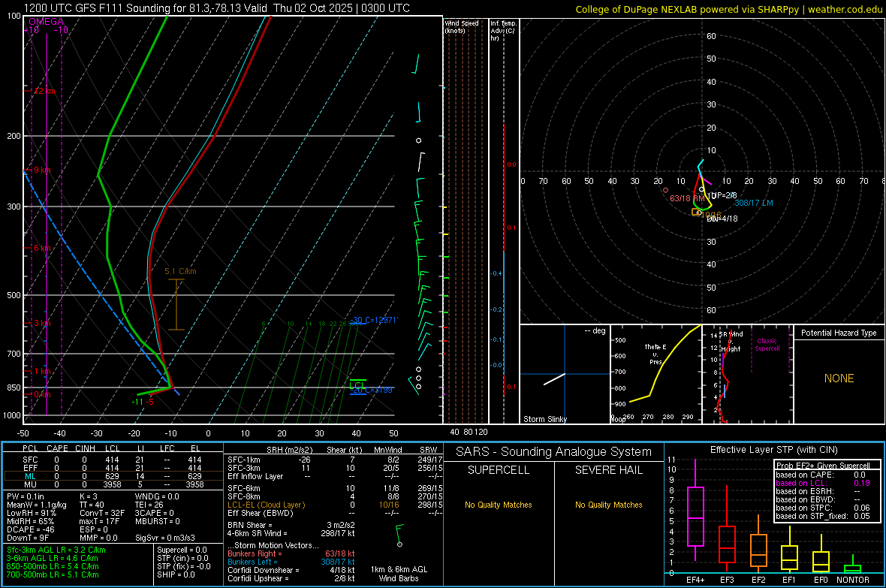This screenshot has height=588, width=886.
Task: Click the '-30 C=12971'' height label
Action: tap(373, 320)
